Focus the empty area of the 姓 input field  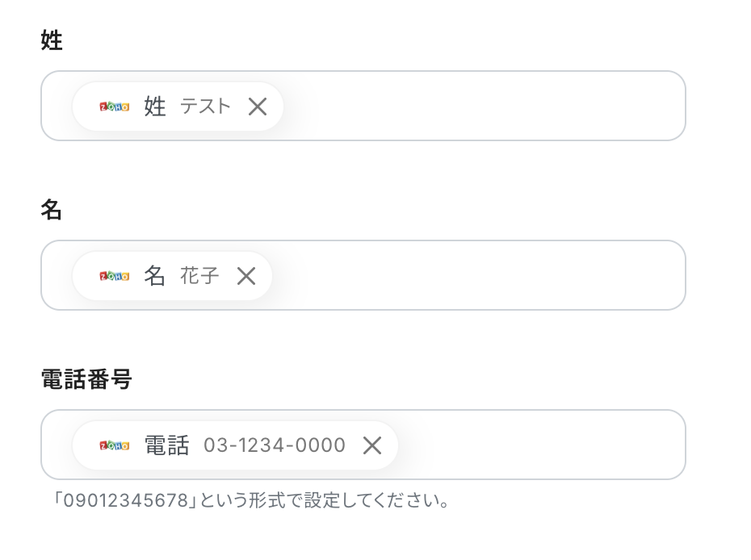pos(485,107)
